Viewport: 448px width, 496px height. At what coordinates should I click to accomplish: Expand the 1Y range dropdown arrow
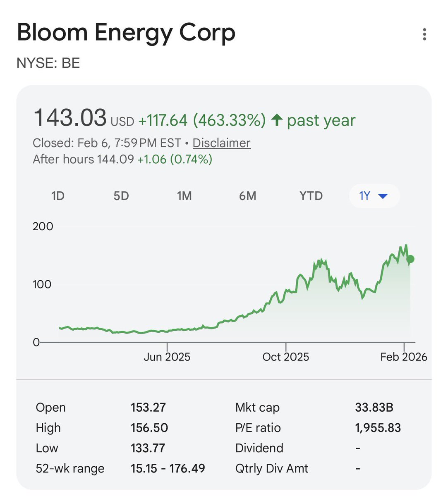383,196
